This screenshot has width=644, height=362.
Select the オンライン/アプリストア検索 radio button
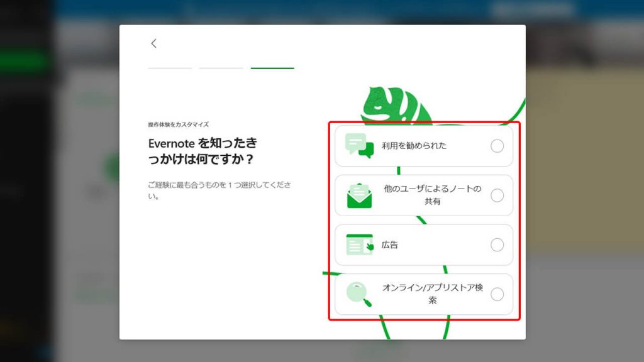pos(497,294)
